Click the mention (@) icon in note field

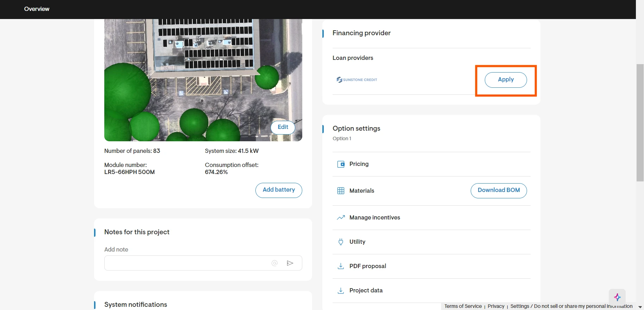275,263
